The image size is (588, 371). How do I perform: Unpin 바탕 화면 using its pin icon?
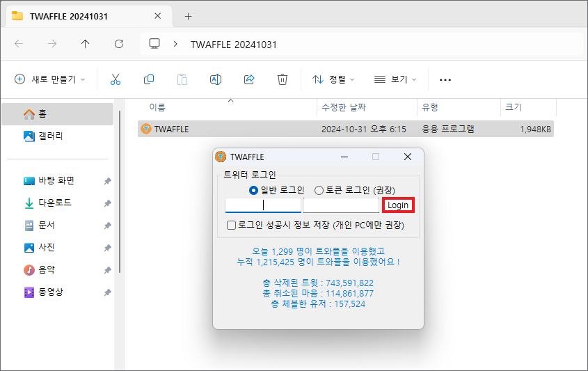point(108,181)
